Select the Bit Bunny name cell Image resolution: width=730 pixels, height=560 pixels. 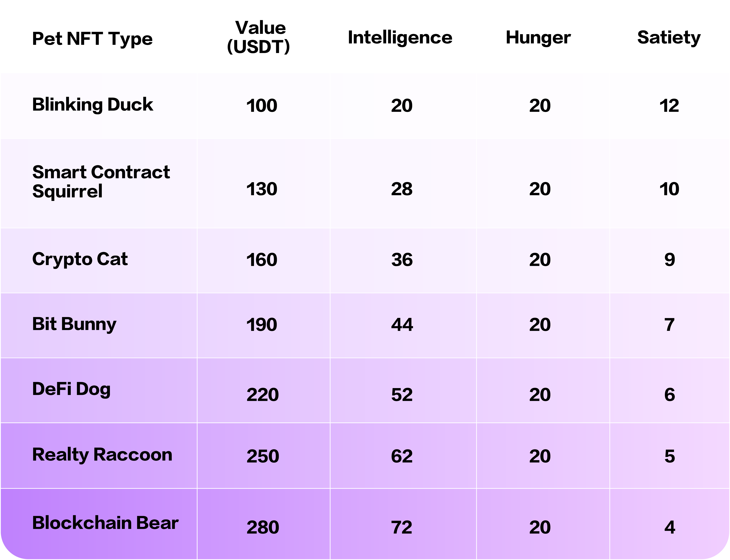74,324
